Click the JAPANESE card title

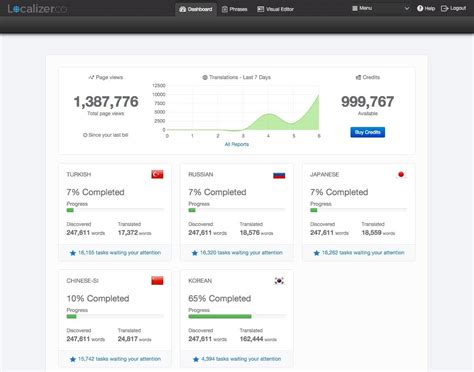(x=324, y=175)
